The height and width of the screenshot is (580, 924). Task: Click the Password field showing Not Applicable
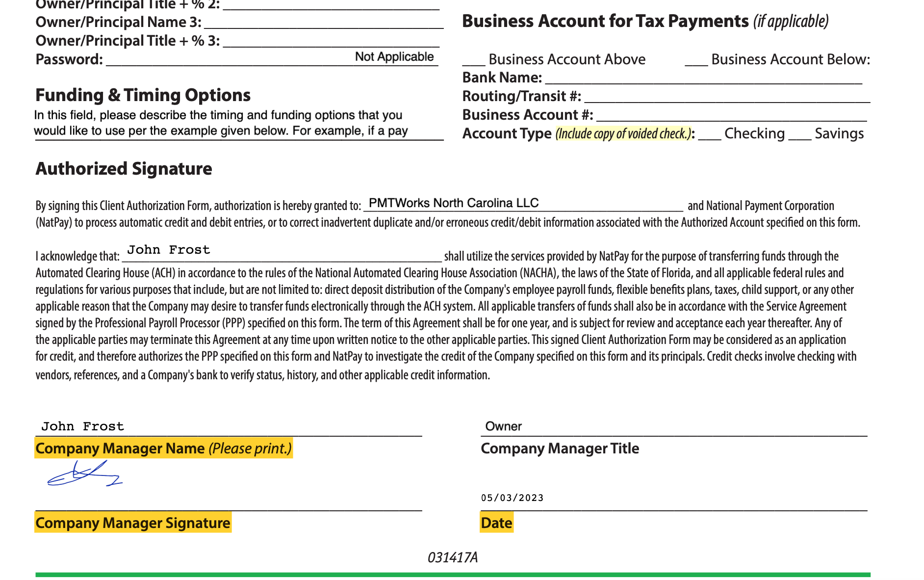pyautogui.click(x=272, y=58)
